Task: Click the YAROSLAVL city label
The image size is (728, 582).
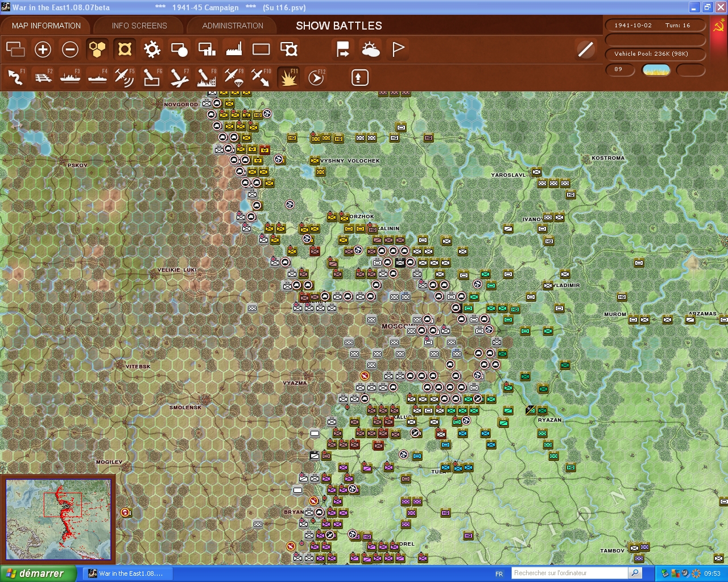Action: tap(508, 175)
